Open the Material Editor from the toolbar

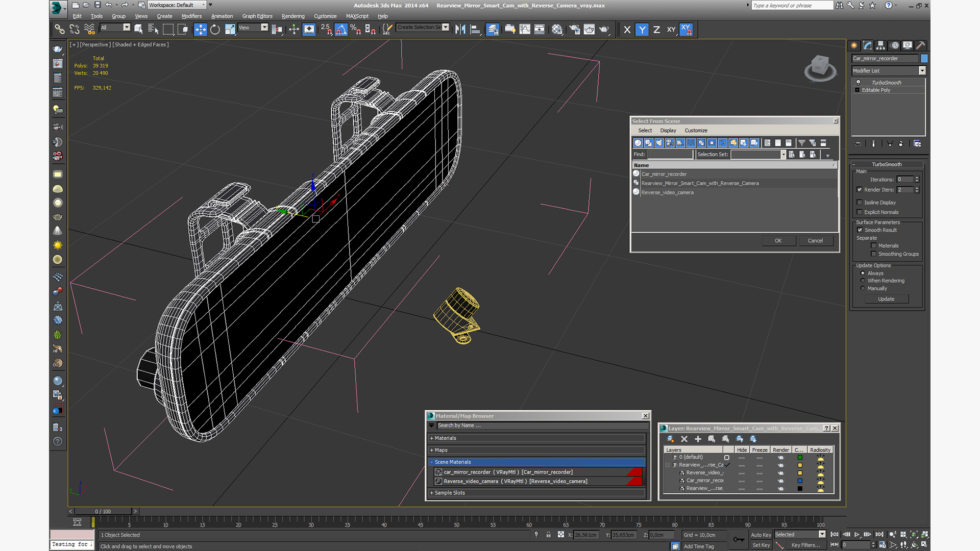(557, 30)
